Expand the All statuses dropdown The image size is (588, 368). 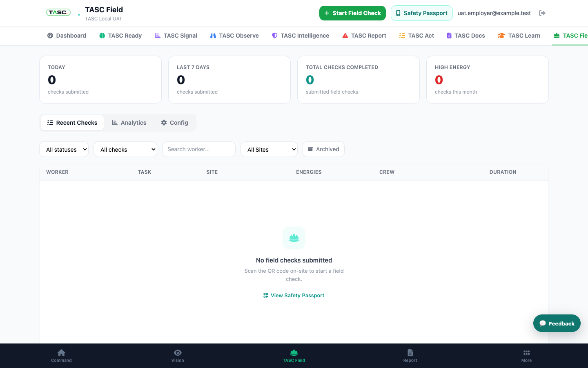[x=64, y=149]
